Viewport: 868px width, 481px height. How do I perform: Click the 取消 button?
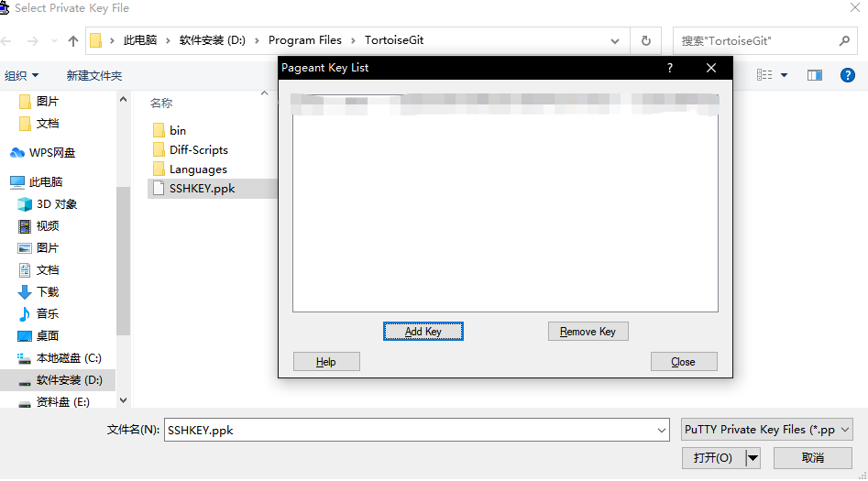[812, 458]
